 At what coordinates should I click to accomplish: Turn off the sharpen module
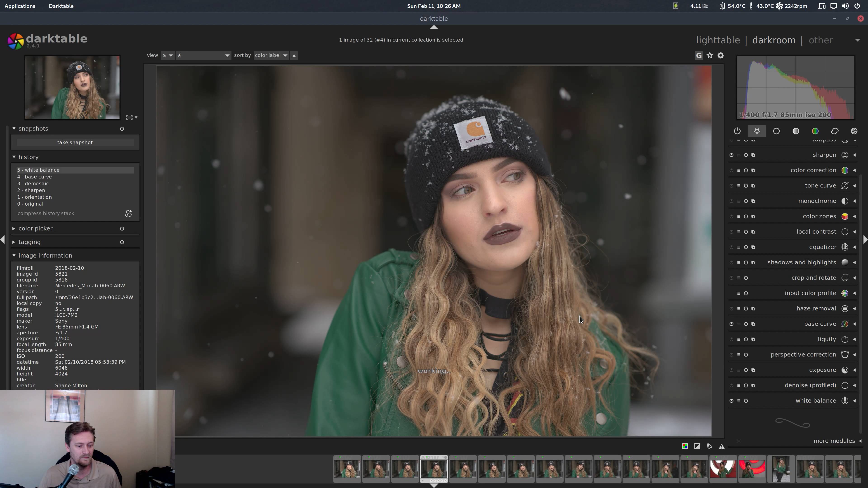pyautogui.click(x=731, y=155)
